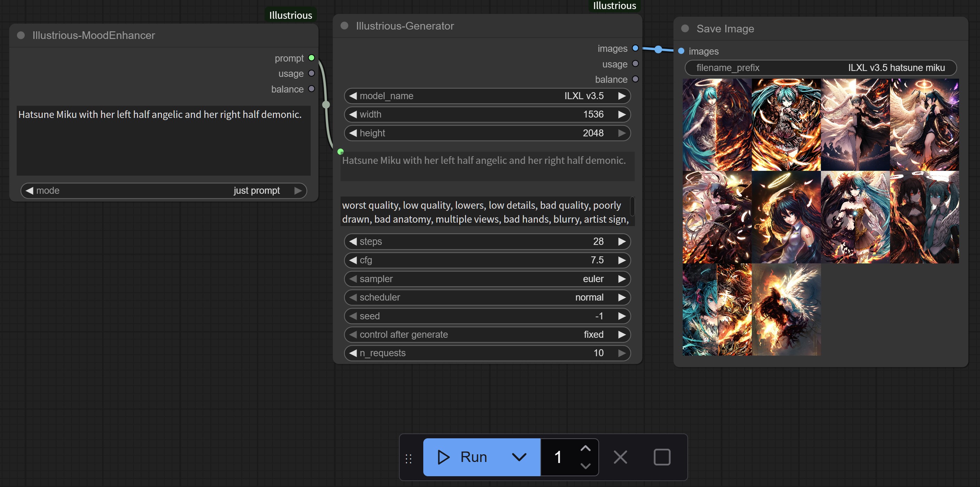
Task: Select previous scheduler with left arrow
Action: pos(353,297)
